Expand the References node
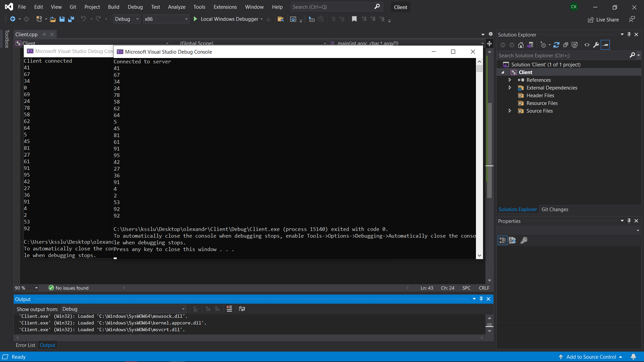The width and height of the screenshot is (644, 362). [x=510, y=80]
